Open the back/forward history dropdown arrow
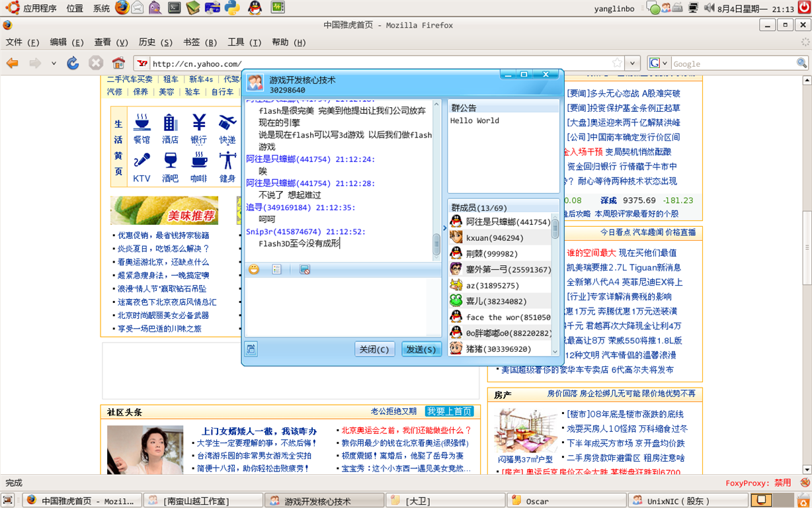This screenshot has width=812, height=508. point(54,63)
